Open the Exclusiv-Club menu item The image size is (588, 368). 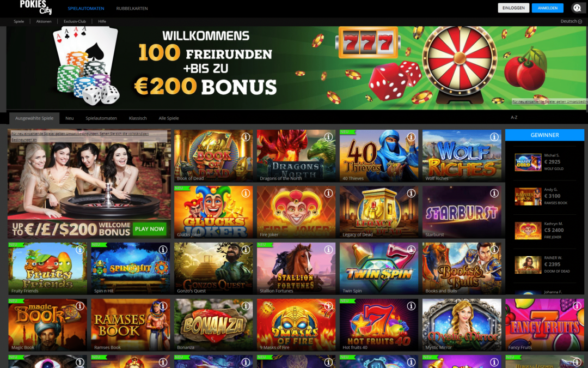pyautogui.click(x=75, y=21)
